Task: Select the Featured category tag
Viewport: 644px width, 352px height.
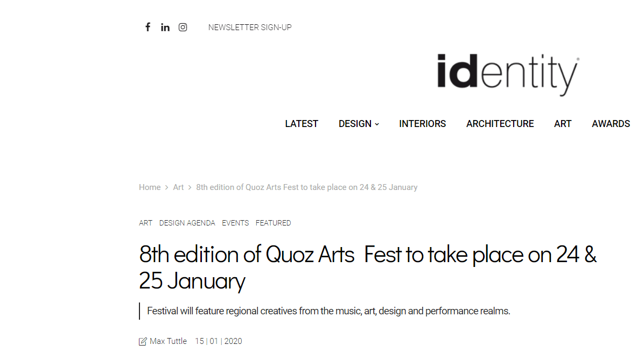Action: (273, 223)
